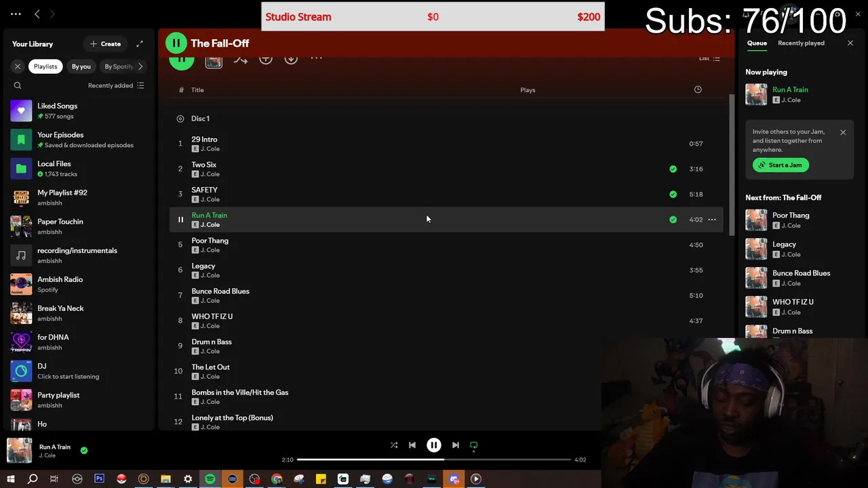Seek within the song progress bar
Viewport: 868px width, 488px height.
(434, 460)
